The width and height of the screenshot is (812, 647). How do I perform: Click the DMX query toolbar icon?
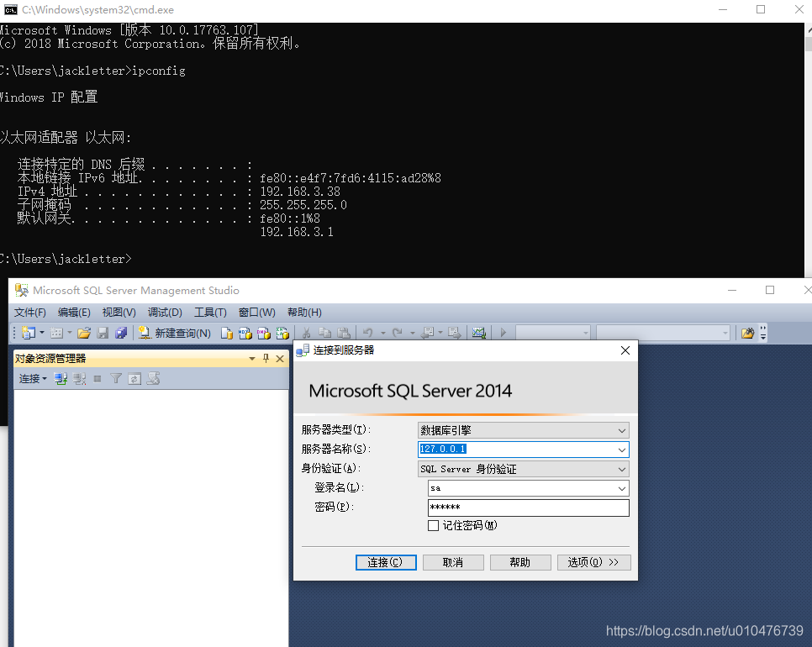[264, 333]
